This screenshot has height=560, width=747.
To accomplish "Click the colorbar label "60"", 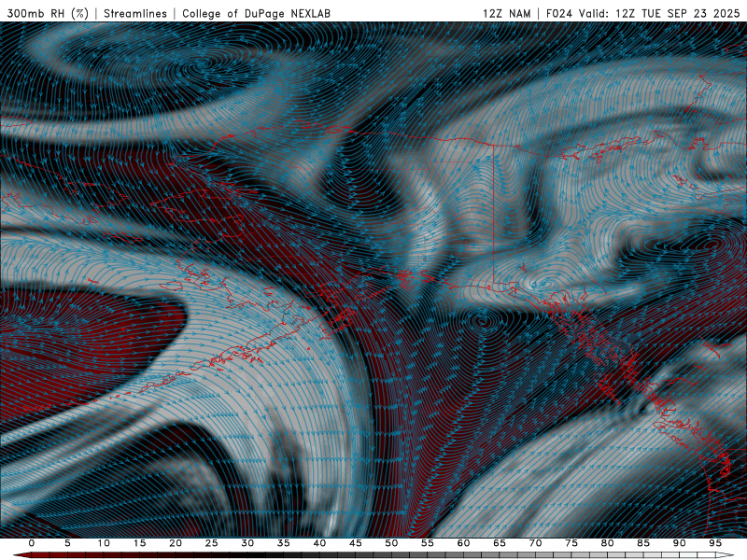I will [463, 543].
